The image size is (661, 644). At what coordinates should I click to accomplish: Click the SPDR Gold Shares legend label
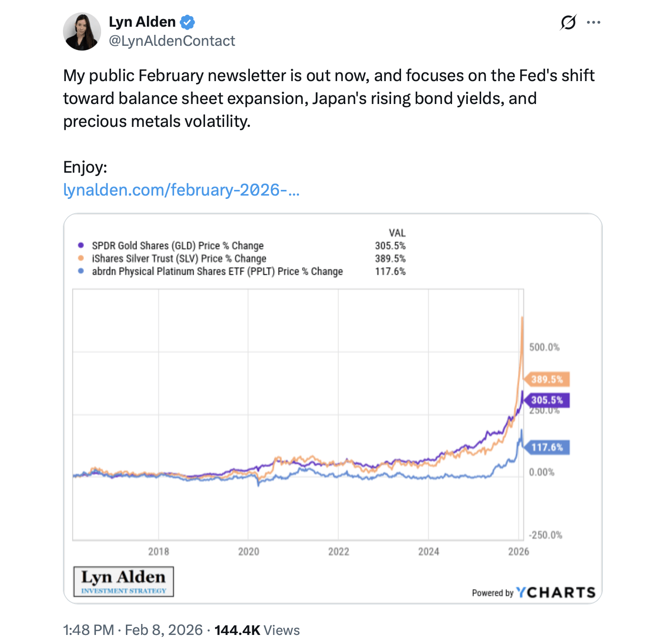(x=177, y=246)
